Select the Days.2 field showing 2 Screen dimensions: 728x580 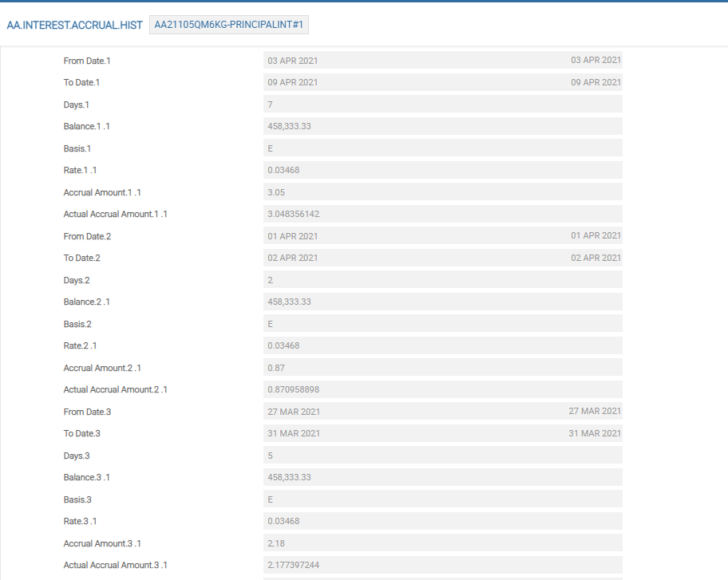(442, 280)
